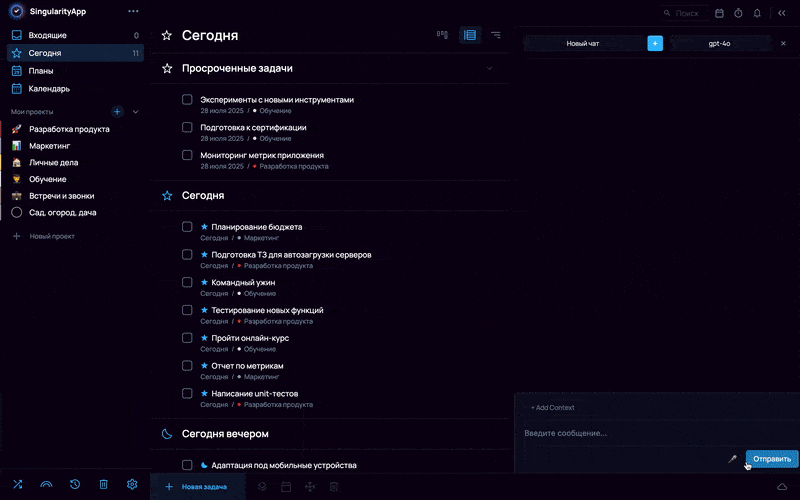This screenshot has width=800, height=500.
Task: Click 'Новая задача' to add task
Action: tap(196, 487)
